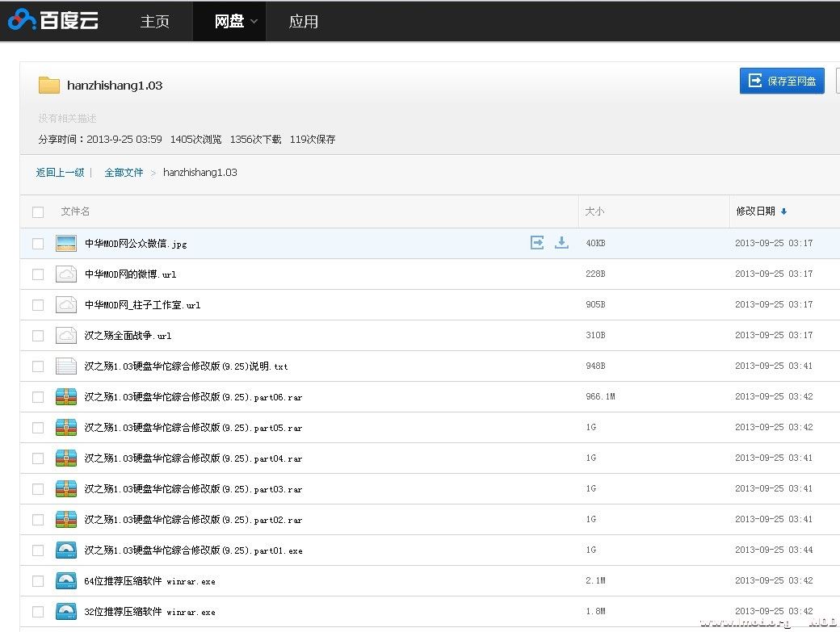The image size is (840, 632).
Task: Check the box for part01.exe file
Action: (x=38, y=550)
